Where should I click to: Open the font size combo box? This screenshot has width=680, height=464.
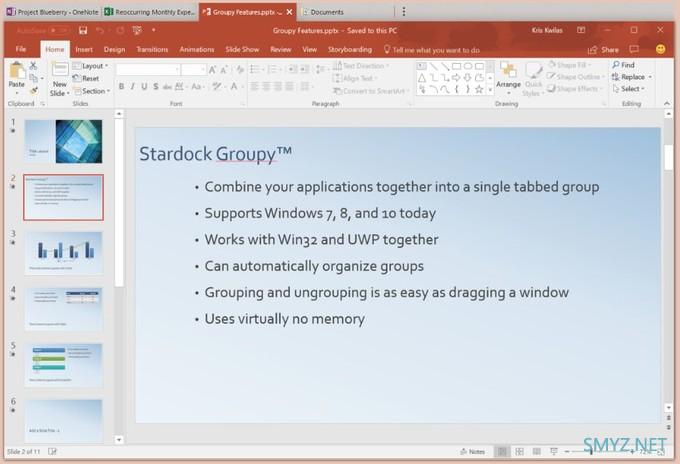(x=193, y=69)
